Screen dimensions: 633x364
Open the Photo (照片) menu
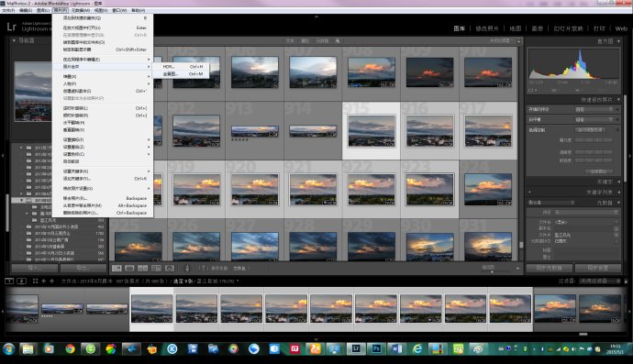pos(61,10)
